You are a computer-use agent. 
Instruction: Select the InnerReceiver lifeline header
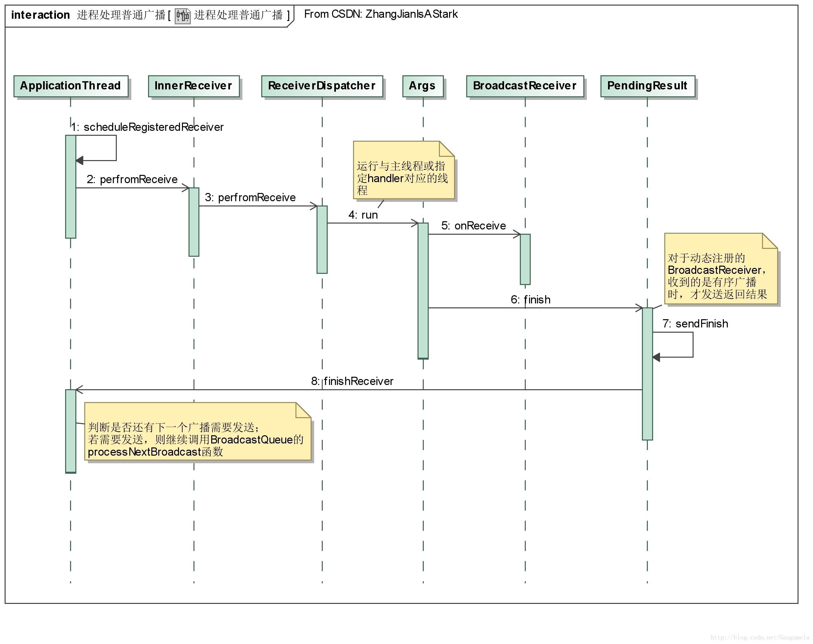tap(193, 86)
